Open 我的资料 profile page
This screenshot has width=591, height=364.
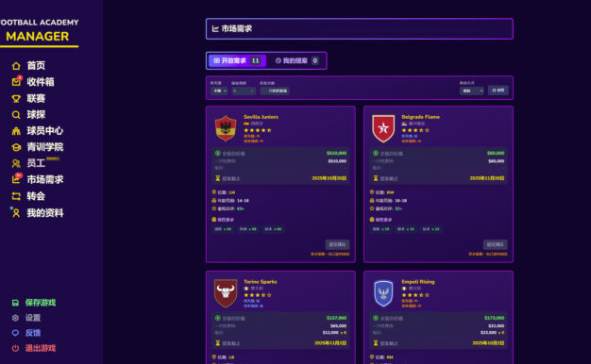coord(38,213)
